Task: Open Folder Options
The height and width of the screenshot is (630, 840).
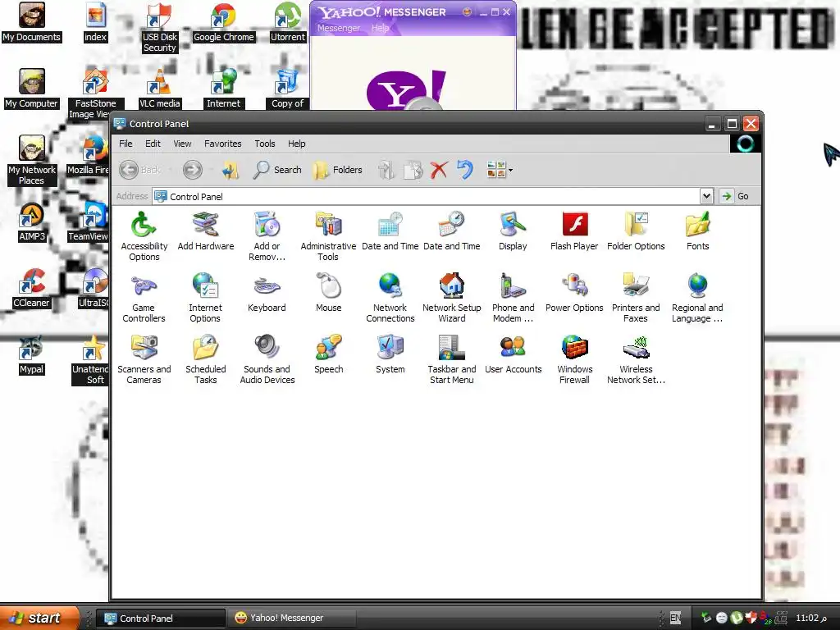Action: coord(636,231)
